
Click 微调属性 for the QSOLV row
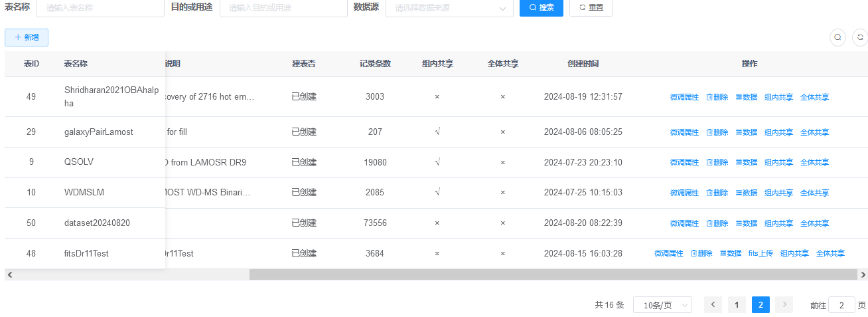point(684,163)
